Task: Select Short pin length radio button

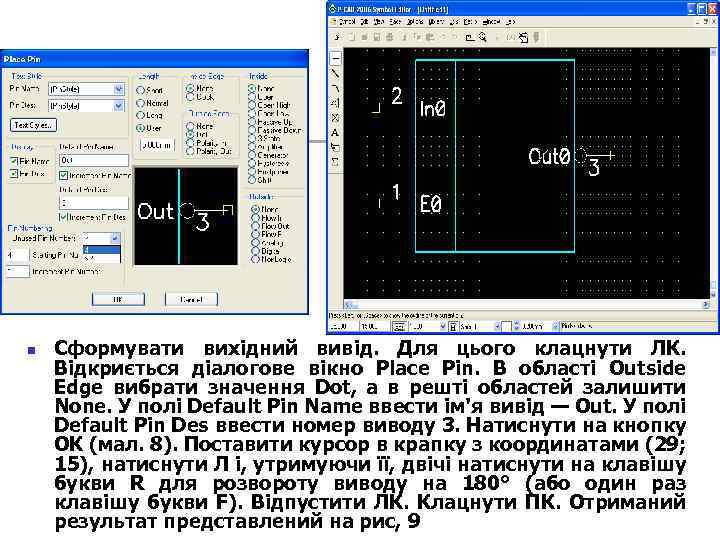Action: (141, 90)
